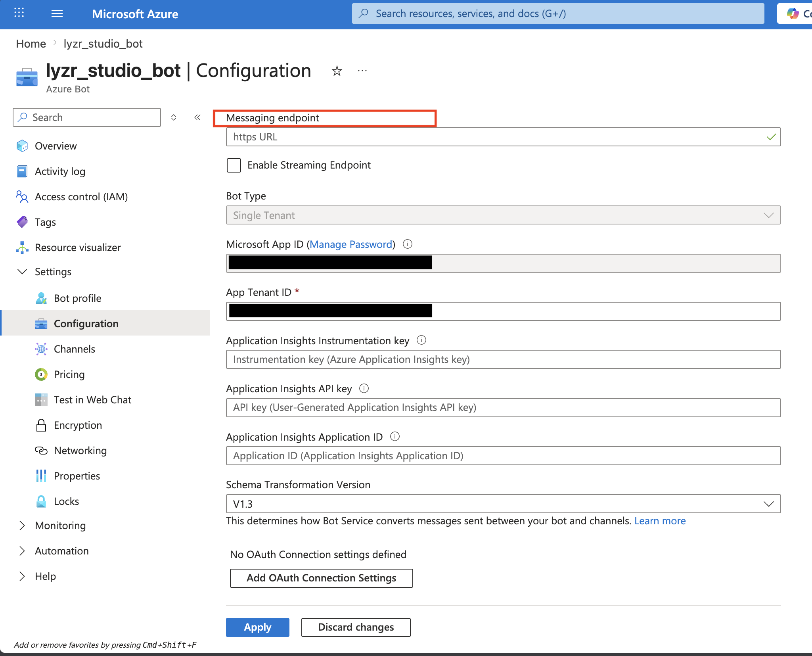Open the Bot profile page
812x656 pixels.
pyautogui.click(x=77, y=298)
